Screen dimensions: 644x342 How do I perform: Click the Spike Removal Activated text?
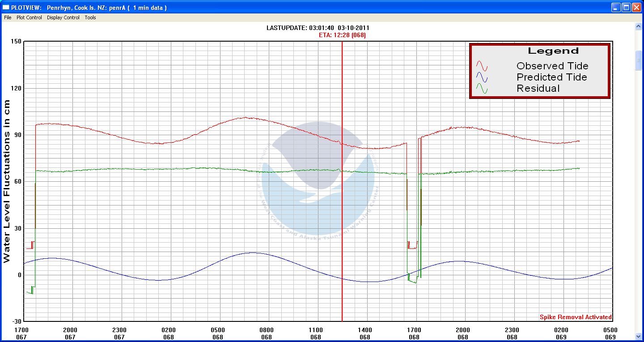coord(576,317)
